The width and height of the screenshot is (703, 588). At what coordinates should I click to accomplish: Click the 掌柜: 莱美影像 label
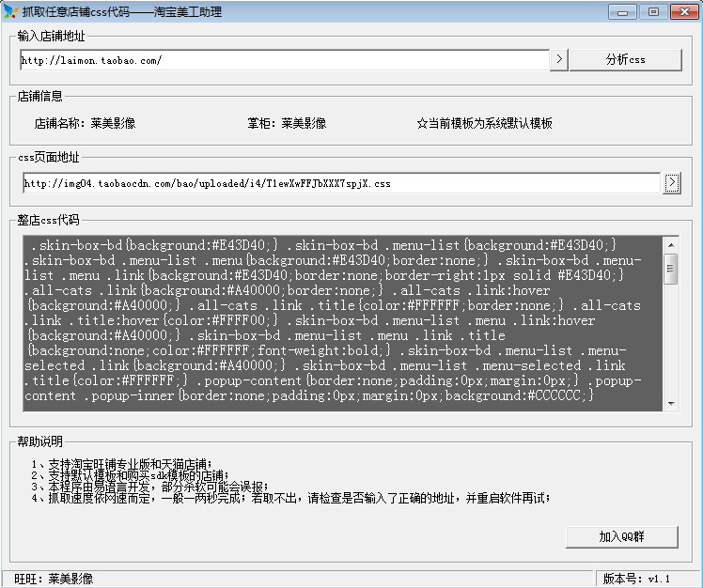pos(287,123)
